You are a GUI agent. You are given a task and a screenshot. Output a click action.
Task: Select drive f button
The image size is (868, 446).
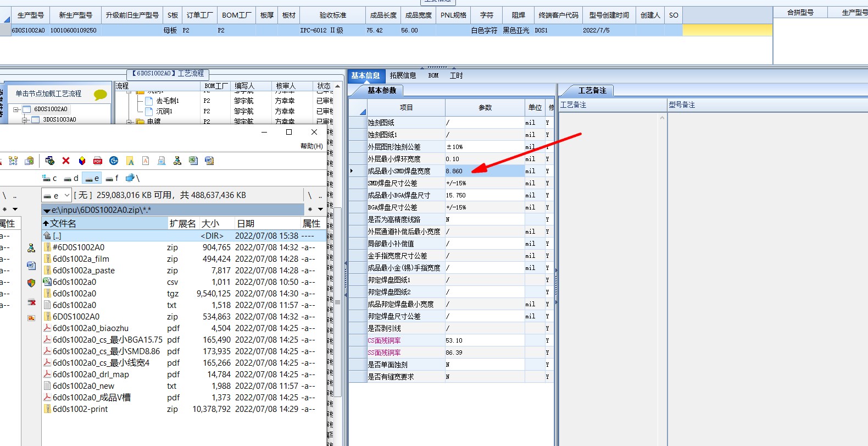(x=112, y=178)
